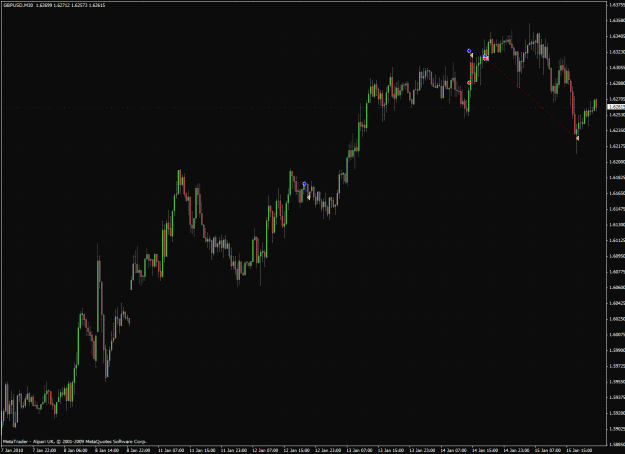Select the red trade marker on the 14 Jan rally
Screen dimensions: 625x454
(469, 83)
